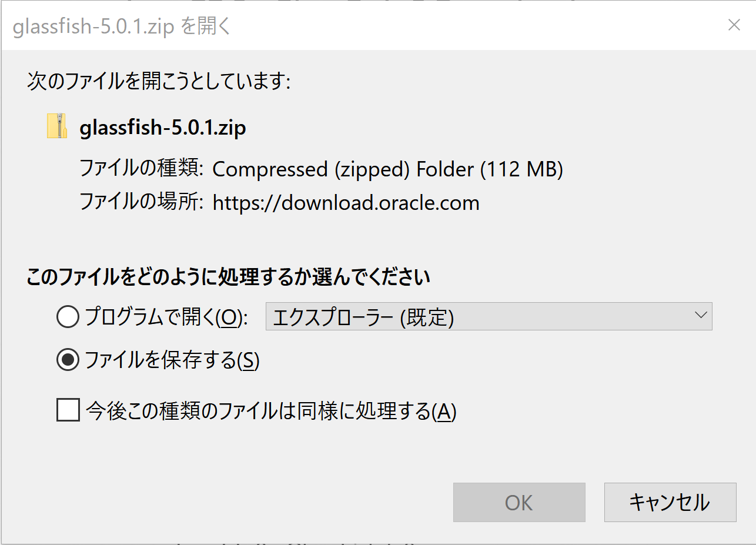Click the zipped folder icon beside glassfish-5.0.1.zip
This screenshot has height=545, width=756.
[x=56, y=126]
